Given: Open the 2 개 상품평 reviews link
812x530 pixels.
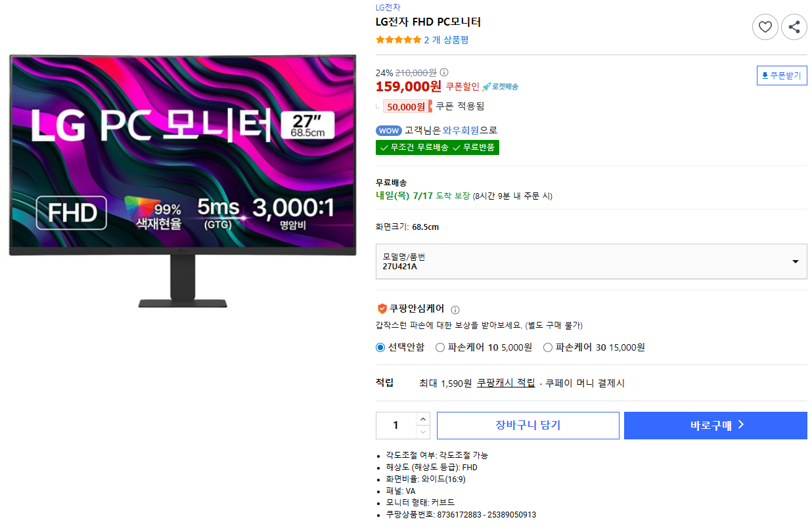Looking at the screenshot, I should (446, 40).
